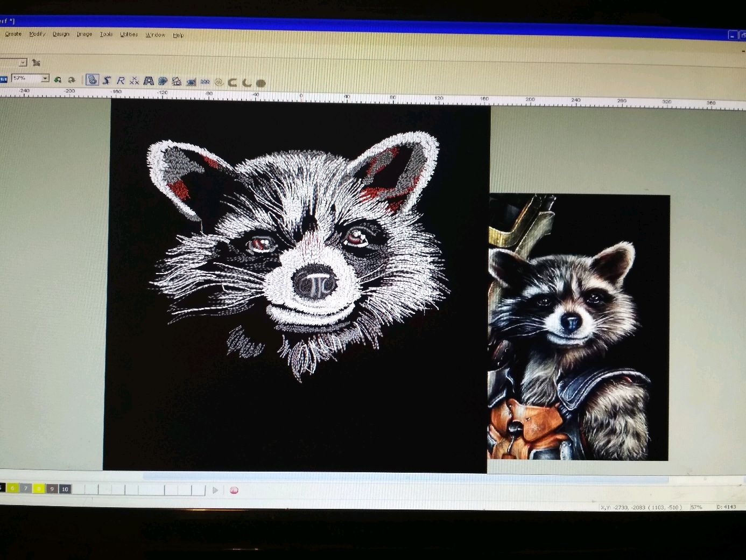Open the Modify menu
The width and height of the screenshot is (746, 560).
(37, 34)
